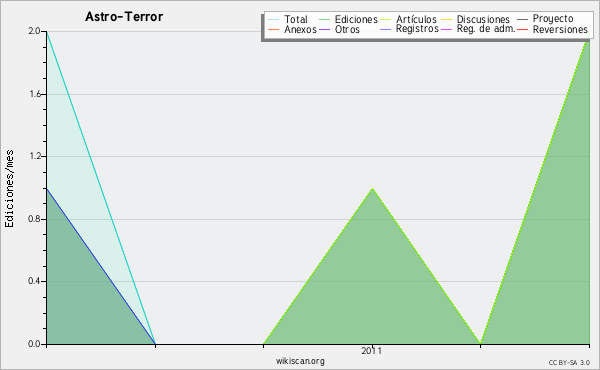The height and width of the screenshot is (370, 600).
Task: Click the Discusiones legend label
Action: click(483, 19)
